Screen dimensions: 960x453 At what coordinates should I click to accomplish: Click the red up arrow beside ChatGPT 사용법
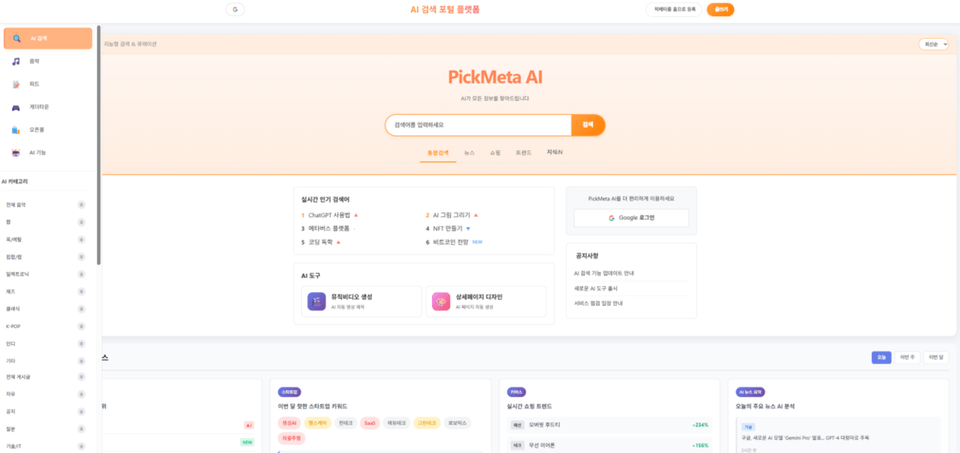[x=356, y=215]
